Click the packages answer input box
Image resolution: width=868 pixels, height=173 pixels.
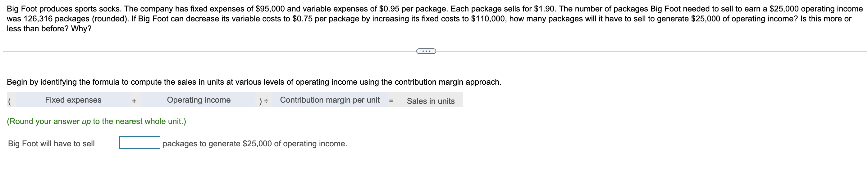click(x=139, y=142)
